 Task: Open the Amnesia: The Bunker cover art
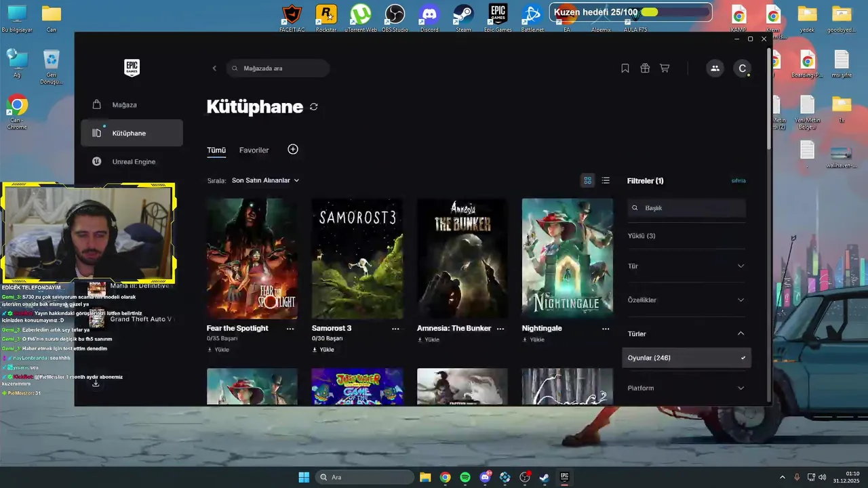tap(462, 258)
